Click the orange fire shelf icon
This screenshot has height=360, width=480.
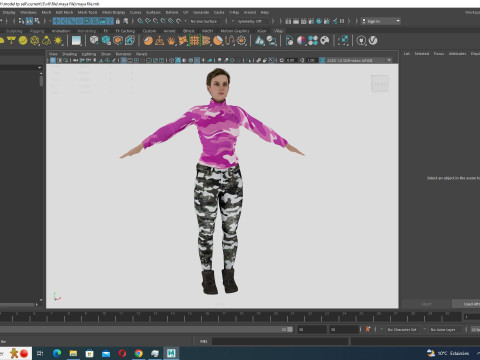171,41
